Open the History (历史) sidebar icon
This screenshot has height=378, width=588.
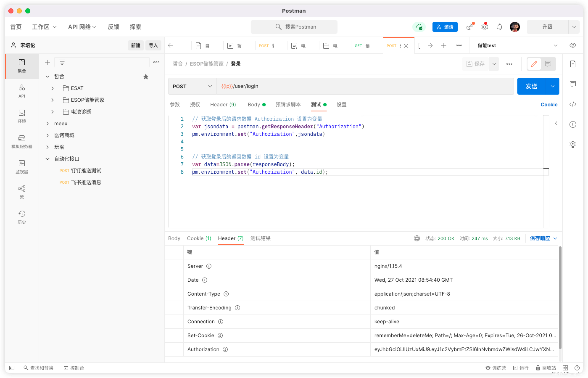[22, 217]
